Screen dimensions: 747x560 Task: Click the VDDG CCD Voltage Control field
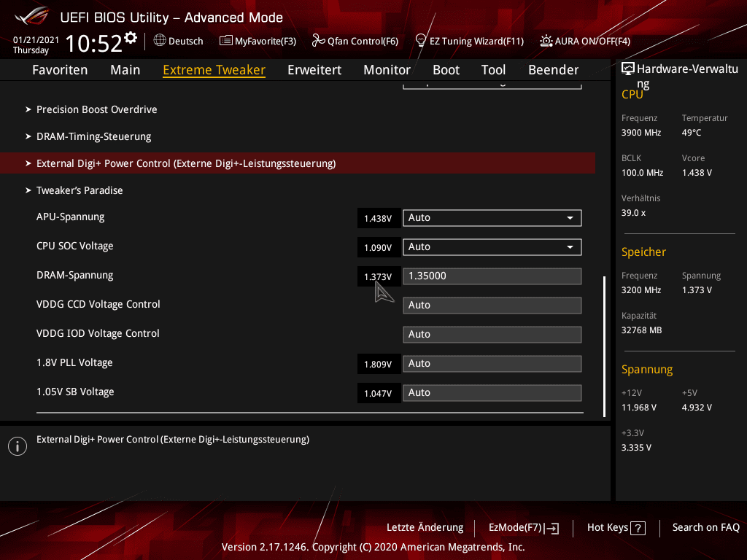pyautogui.click(x=492, y=306)
